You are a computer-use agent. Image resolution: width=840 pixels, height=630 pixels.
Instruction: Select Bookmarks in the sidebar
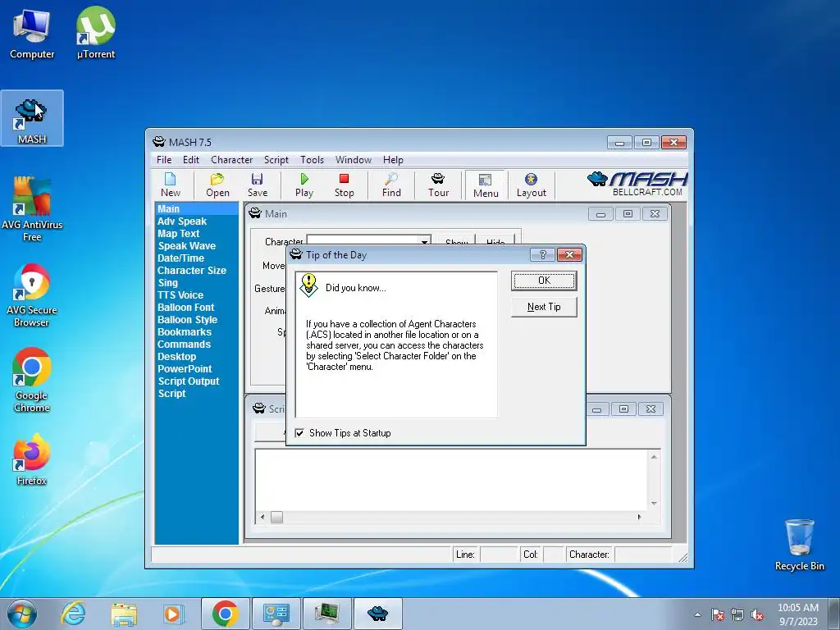185,332
